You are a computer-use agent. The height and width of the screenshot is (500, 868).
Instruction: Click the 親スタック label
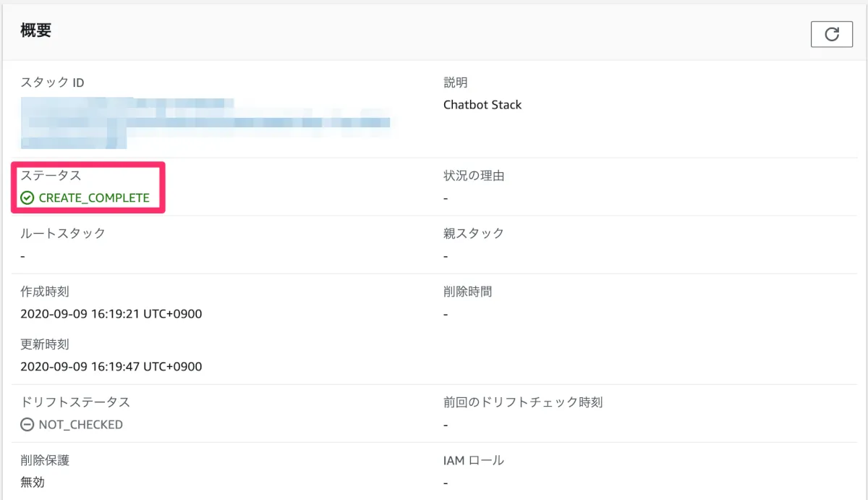(473, 233)
